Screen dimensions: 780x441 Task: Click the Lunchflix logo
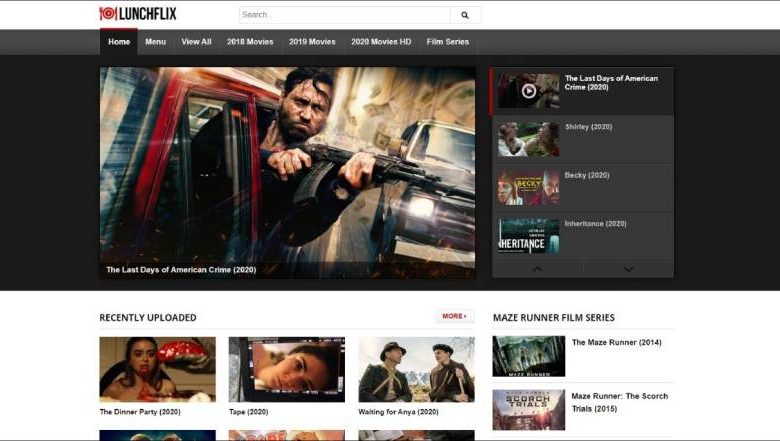point(138,14)
